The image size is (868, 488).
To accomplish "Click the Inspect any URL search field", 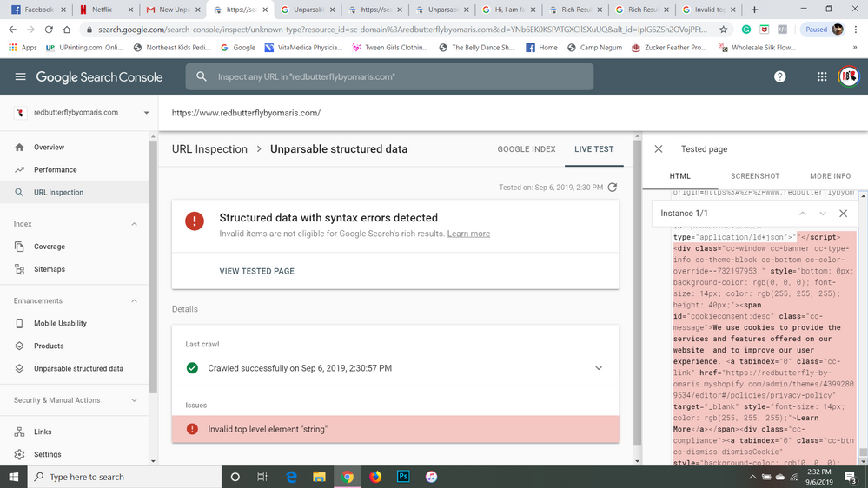I will 390,76.
